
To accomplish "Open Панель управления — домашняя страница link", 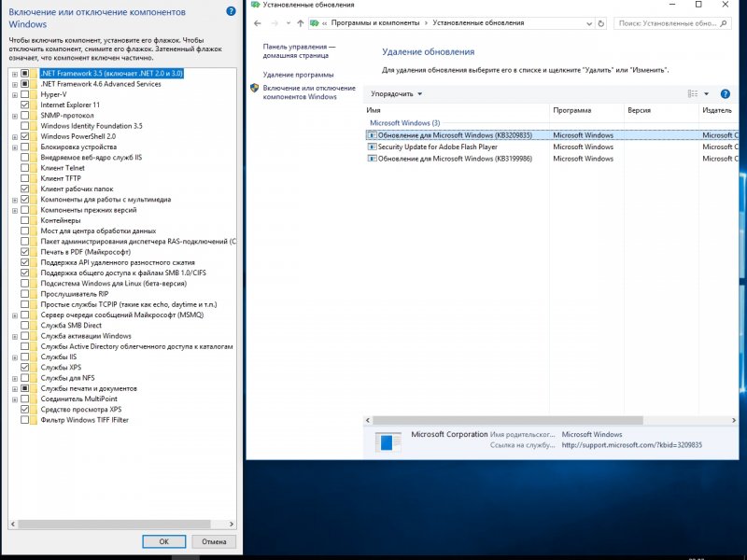I will (299, 51).
